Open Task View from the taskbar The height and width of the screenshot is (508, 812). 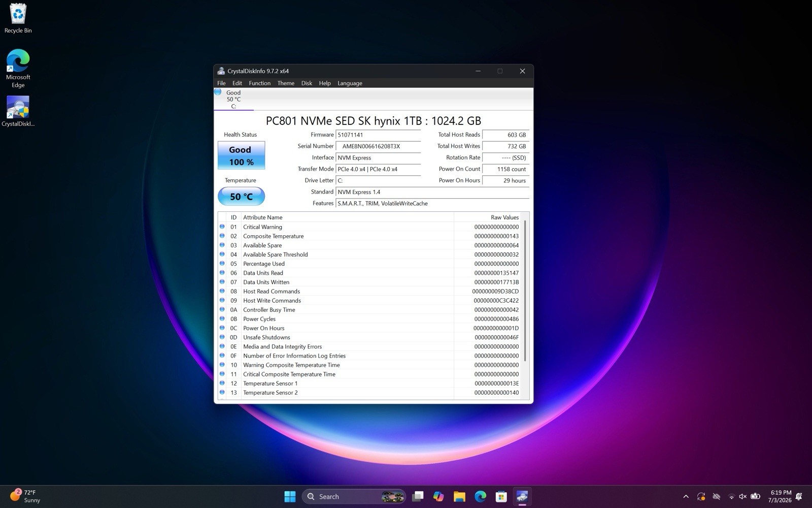click(x=418, y=496)
